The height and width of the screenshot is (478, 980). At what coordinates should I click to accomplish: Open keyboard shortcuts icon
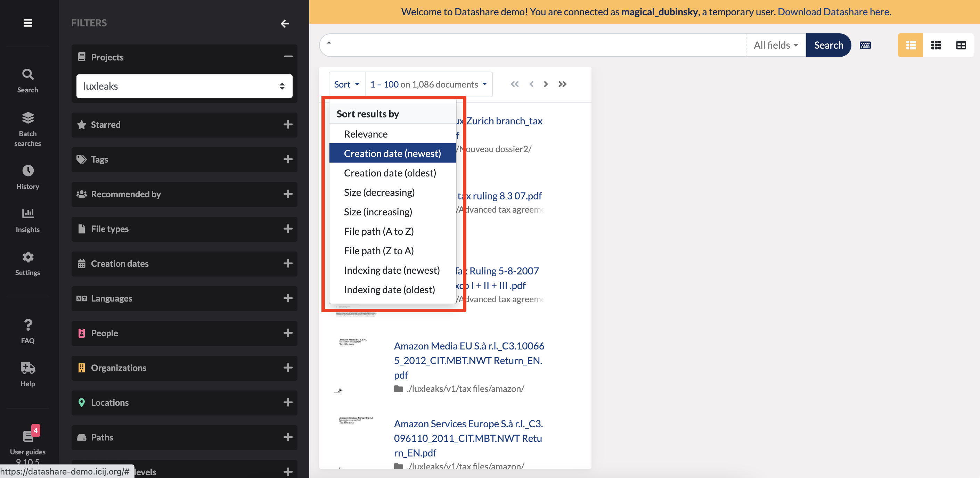[865, 45]
